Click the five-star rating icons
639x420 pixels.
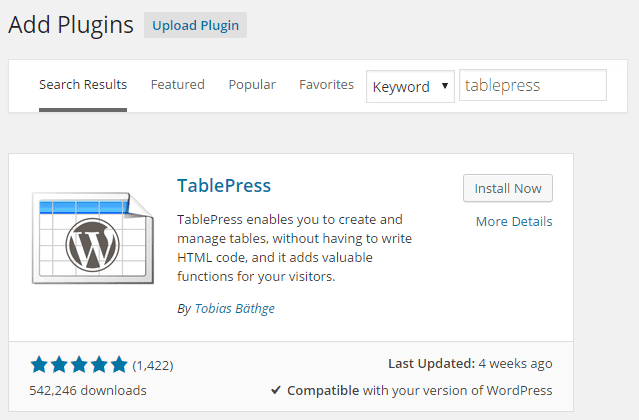79,365
